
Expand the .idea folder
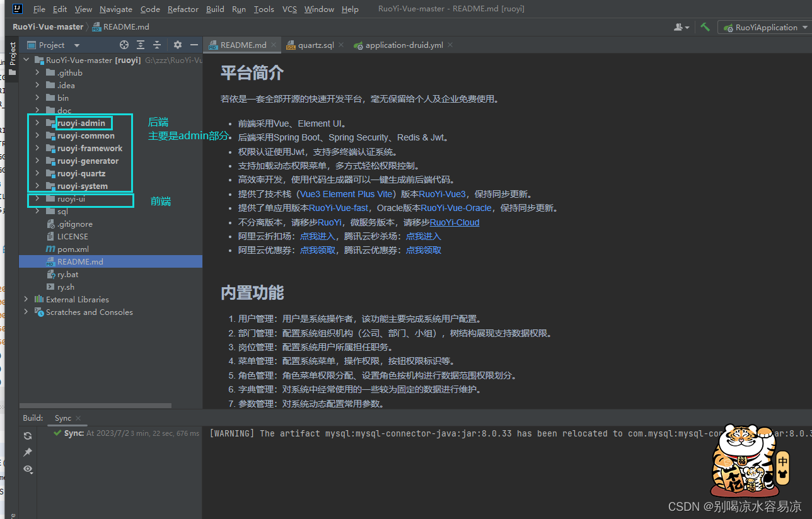37,85
